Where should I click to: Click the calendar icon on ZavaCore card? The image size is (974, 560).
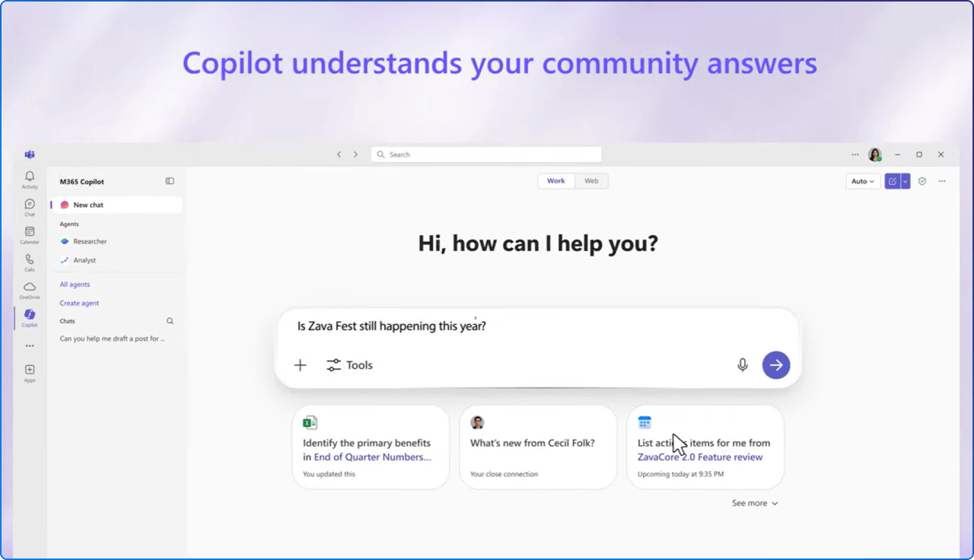[645, 423]
